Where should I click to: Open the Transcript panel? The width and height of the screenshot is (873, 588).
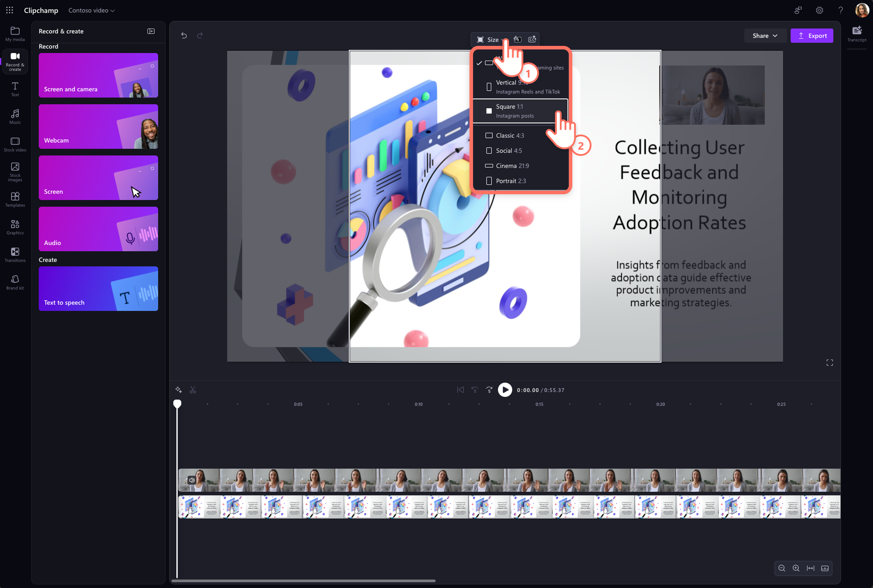point(857,34)
